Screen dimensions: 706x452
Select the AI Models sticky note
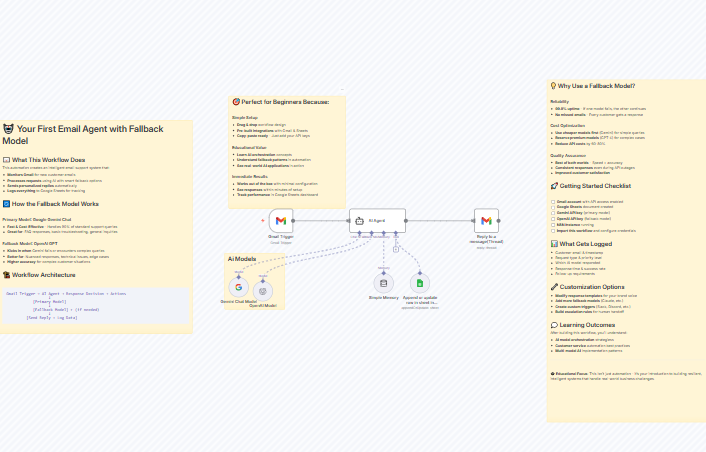243,258
